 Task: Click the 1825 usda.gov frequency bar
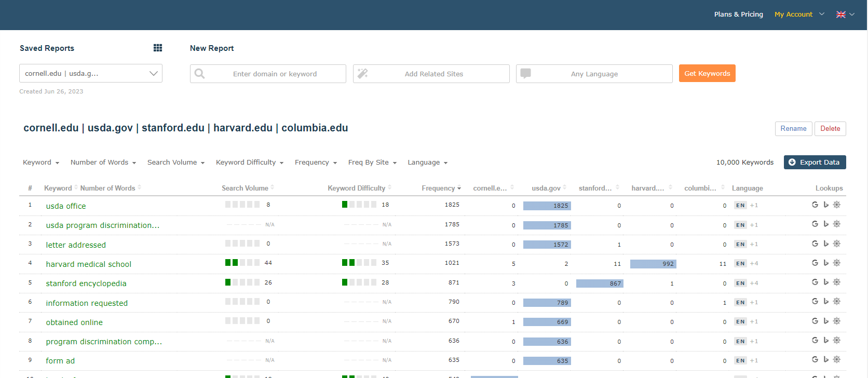coord(547,206)
